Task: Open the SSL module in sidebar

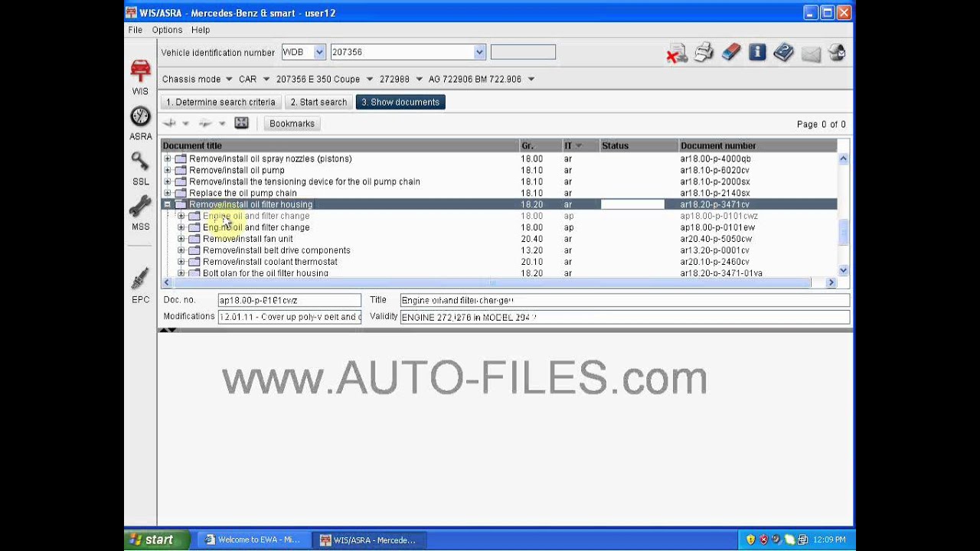Action: [x=140, y=168]
